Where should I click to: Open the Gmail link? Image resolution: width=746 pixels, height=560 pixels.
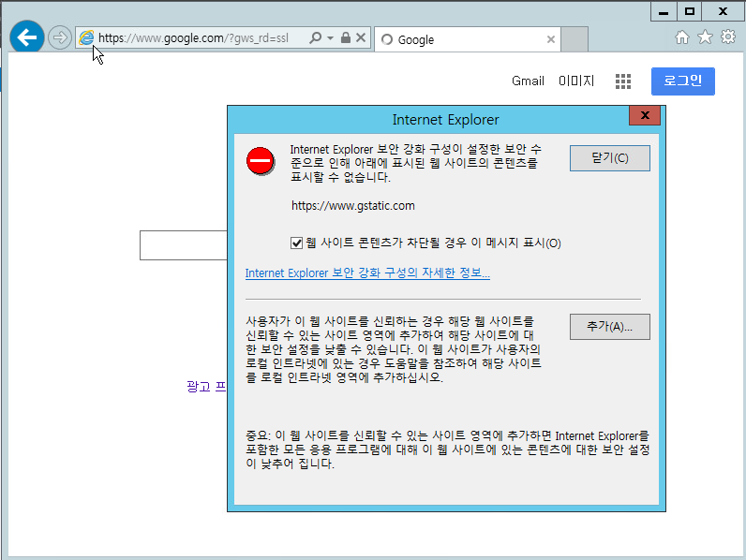528,81
